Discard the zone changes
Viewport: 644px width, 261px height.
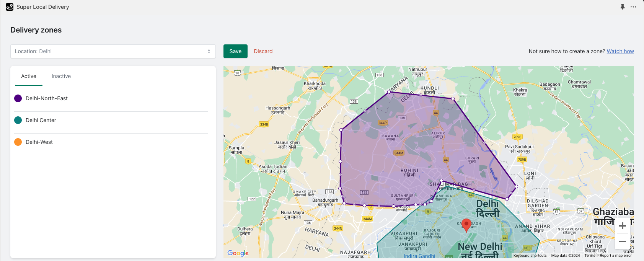(x=263, y=51)
